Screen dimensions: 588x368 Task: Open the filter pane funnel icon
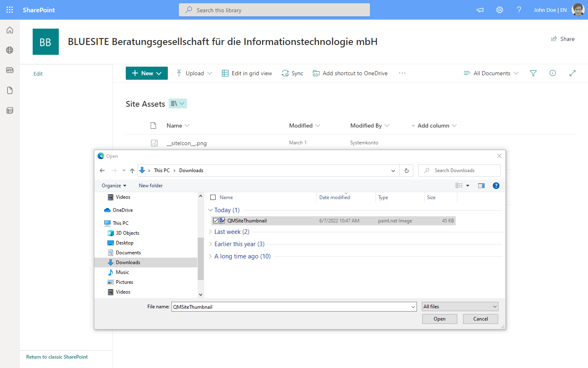pos(533,73)
